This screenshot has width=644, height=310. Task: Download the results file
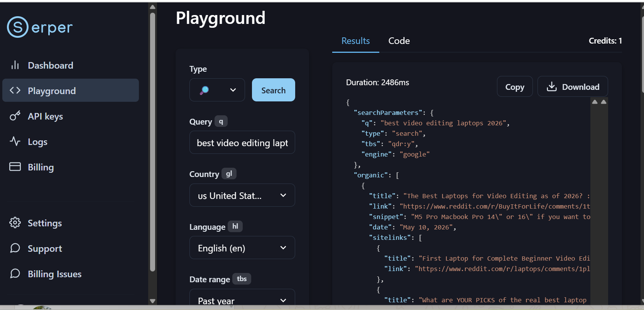[573, 87]
